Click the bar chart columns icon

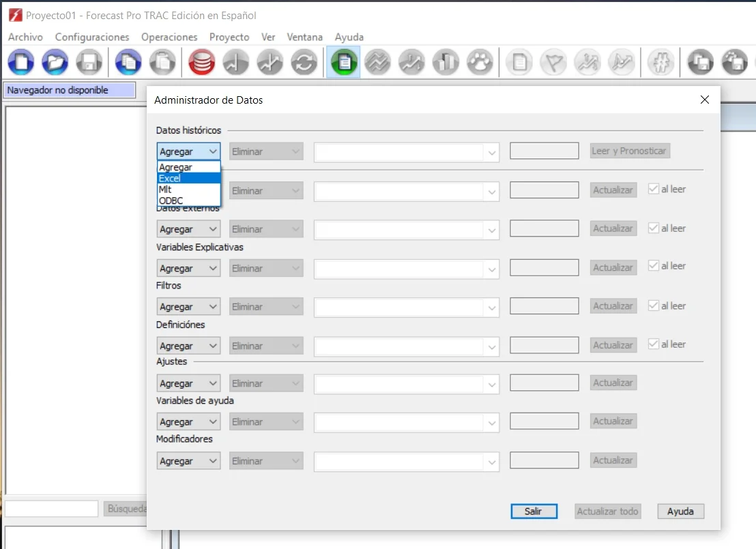point(446,62)
